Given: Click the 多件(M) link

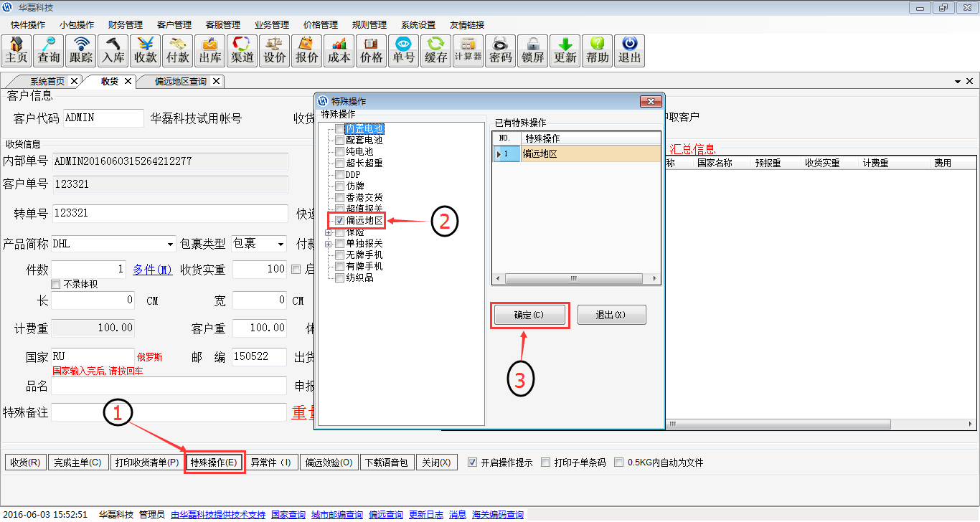Looking at the screenshot, I should (x=152, y=270).
